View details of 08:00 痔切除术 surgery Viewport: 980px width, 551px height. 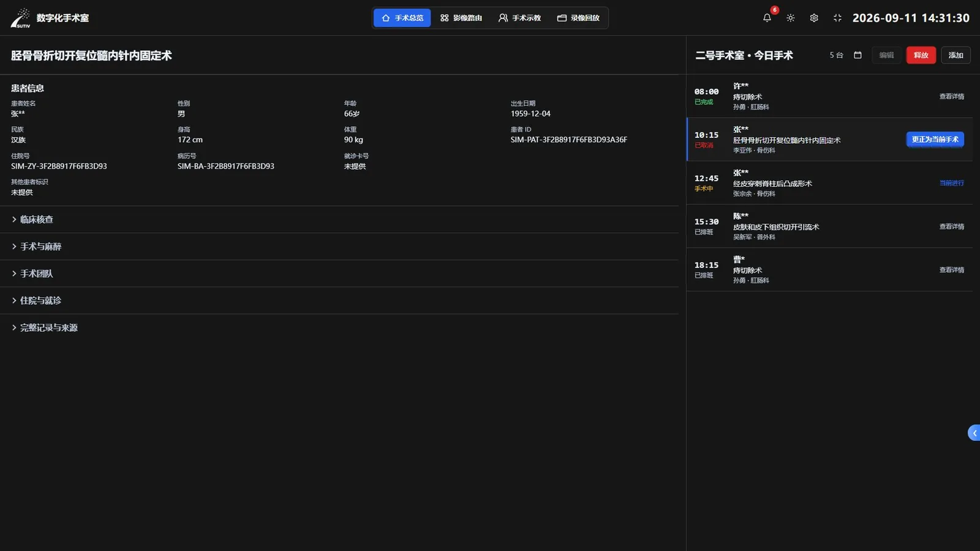(x=952, y=97)
